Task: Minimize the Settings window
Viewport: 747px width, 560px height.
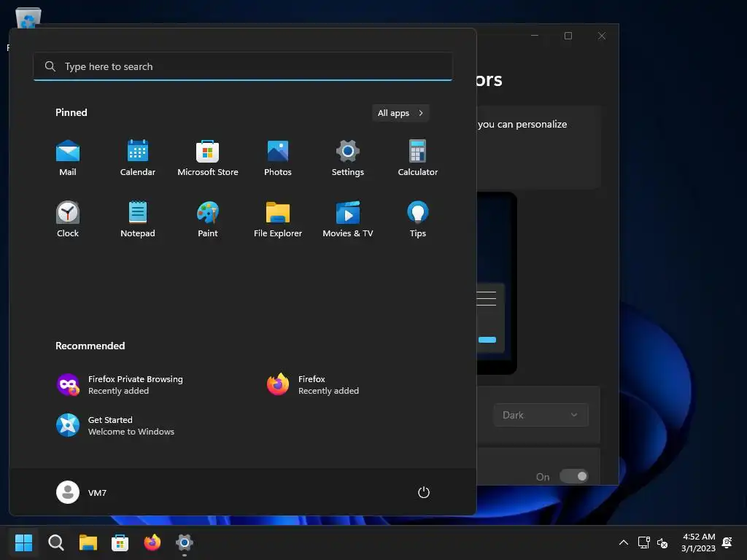Action: (x=535, y=36)
